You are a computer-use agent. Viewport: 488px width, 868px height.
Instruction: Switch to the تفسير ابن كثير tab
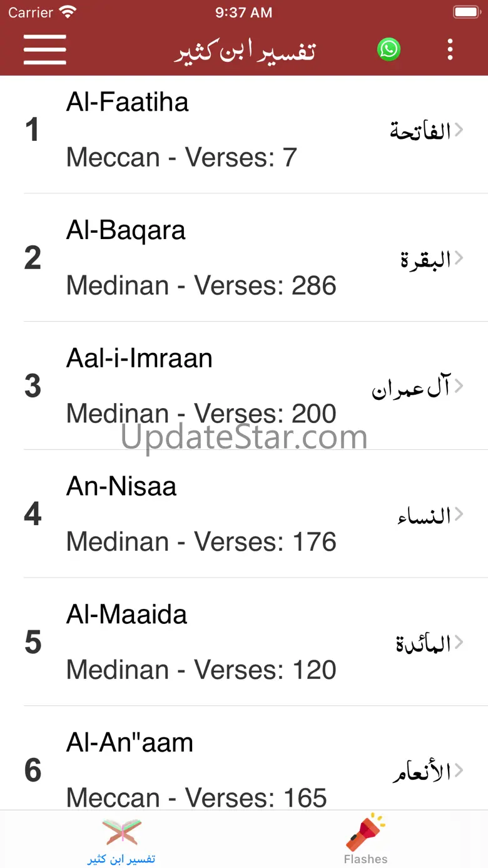(121, 859)
